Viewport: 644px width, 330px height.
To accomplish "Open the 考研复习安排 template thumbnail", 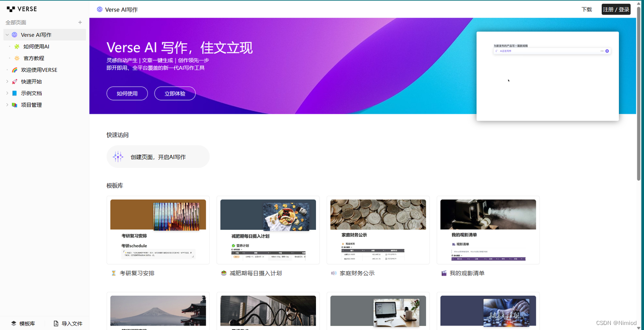I will pos(158,230).
